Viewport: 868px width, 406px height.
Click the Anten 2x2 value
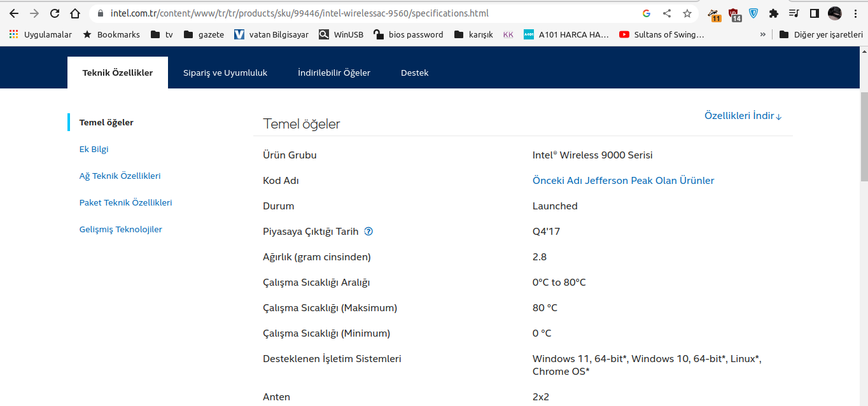[541, 397]
